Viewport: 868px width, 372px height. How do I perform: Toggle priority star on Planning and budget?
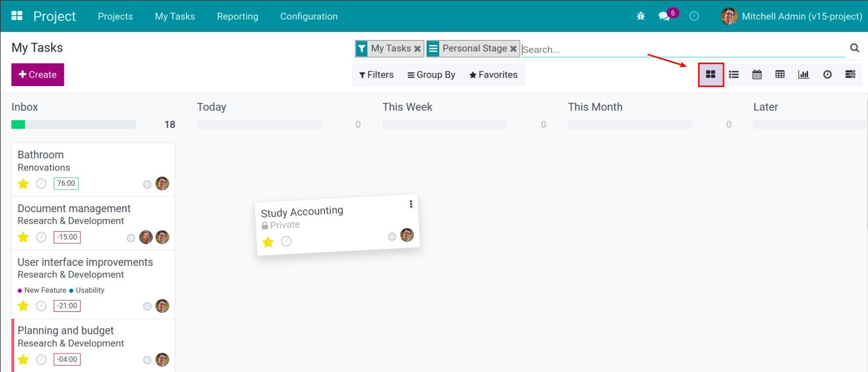23,360
